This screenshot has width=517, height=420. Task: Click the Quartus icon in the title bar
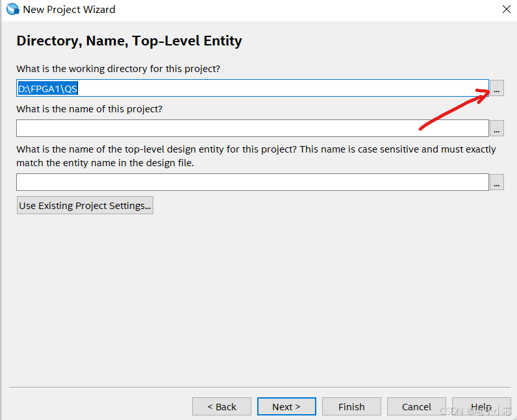point(12,10)
